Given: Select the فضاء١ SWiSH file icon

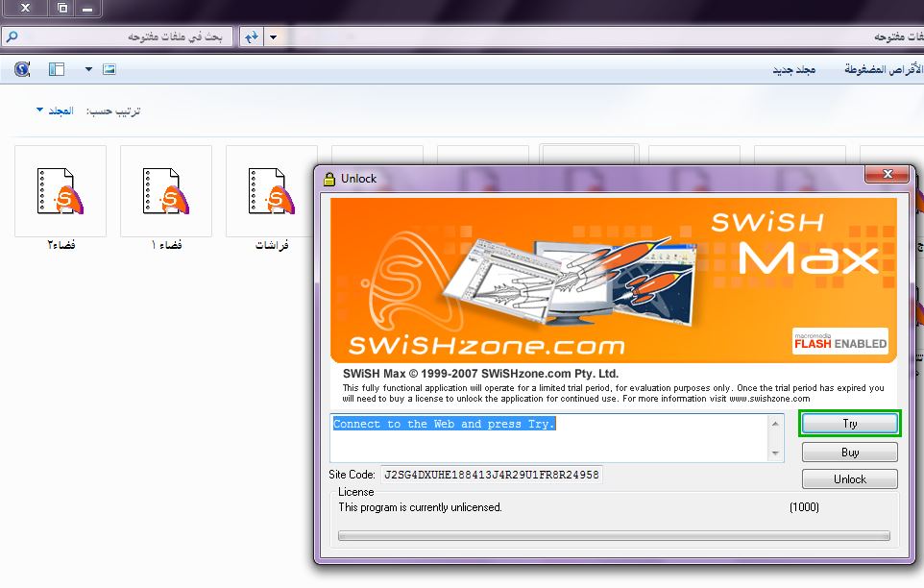Looking at the screenshot, I should (166, 192).
